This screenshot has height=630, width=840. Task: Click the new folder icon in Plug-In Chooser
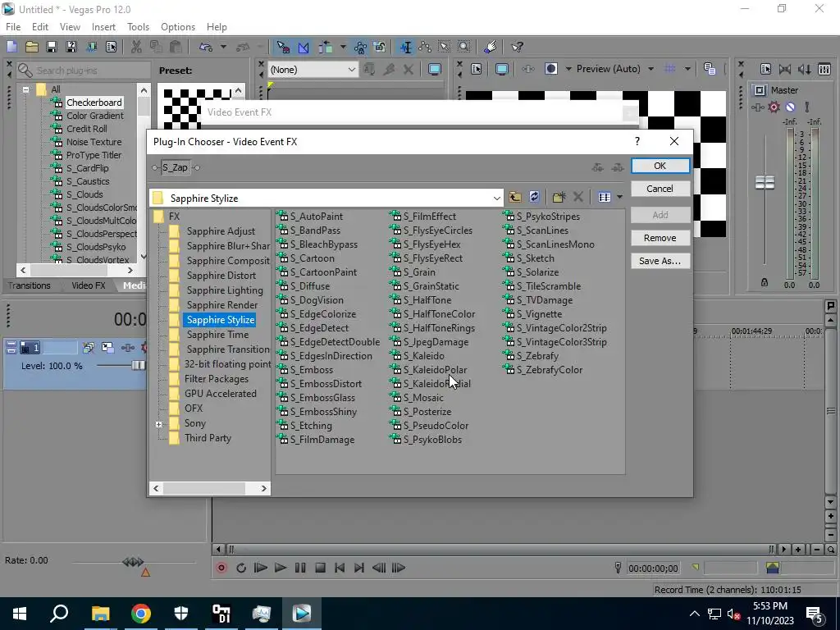pos(559,197)
